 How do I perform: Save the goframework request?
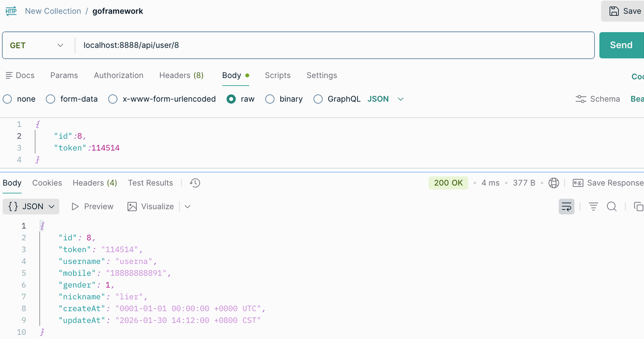tap(624, 11)
